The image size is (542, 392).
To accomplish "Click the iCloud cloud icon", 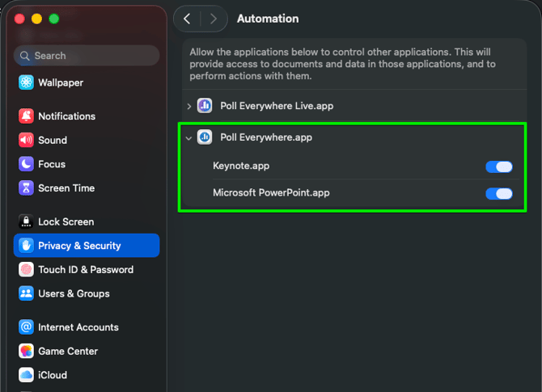I will point(26,375).
